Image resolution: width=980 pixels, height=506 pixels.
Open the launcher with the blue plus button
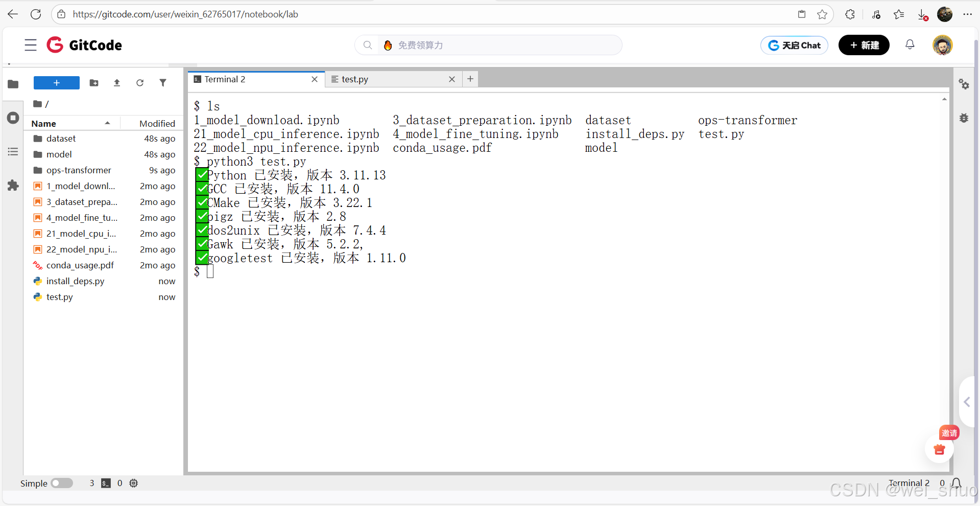(x=56, y=83)
